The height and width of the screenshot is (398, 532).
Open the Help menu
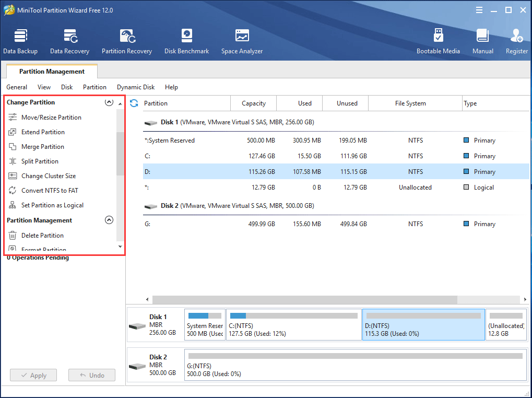(x=171, y=87)
